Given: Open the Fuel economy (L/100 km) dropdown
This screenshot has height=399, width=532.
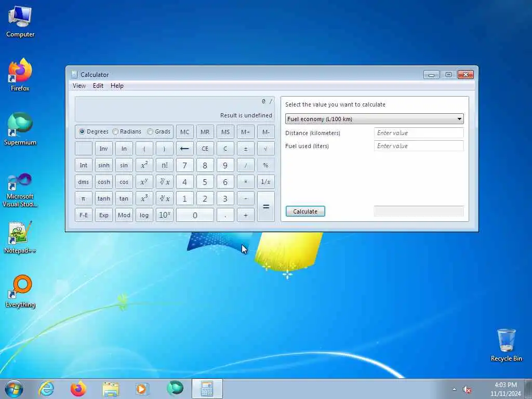Looking at the screenshot, I should [x=374, y=119].
